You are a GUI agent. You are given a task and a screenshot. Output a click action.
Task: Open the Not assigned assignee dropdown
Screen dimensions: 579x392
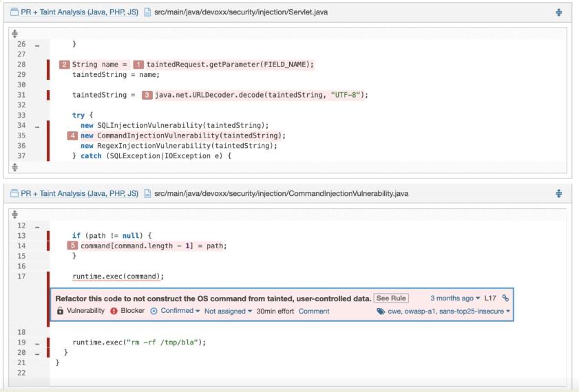click(x=228, y=311)
